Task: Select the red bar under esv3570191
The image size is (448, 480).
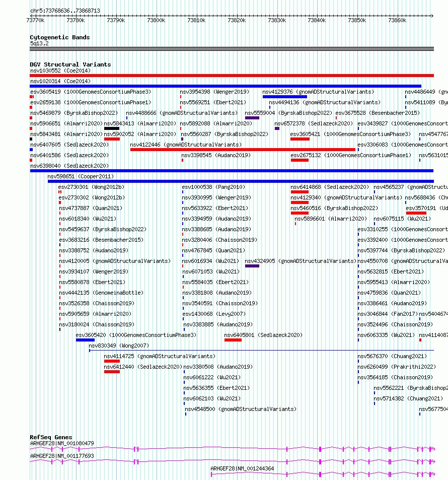Action: tap(416, 213)
